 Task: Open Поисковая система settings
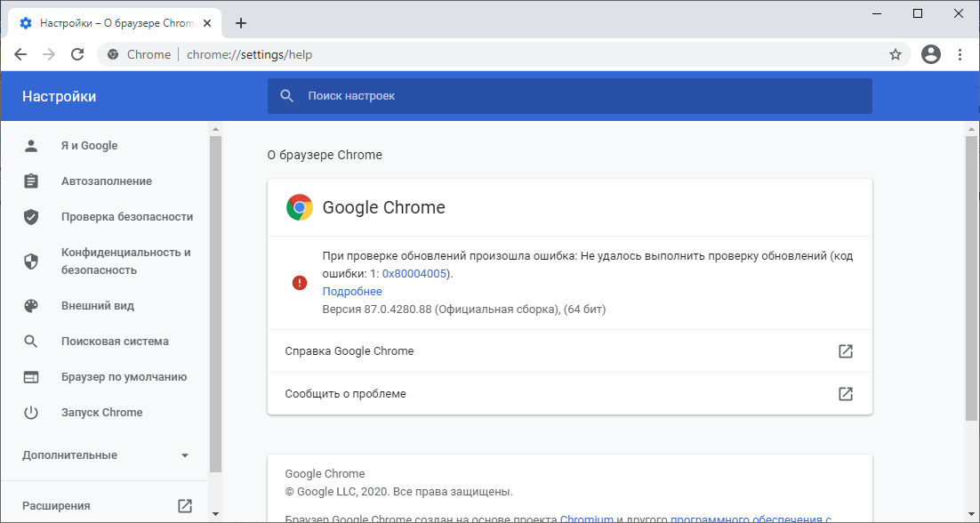coord(115,342)
